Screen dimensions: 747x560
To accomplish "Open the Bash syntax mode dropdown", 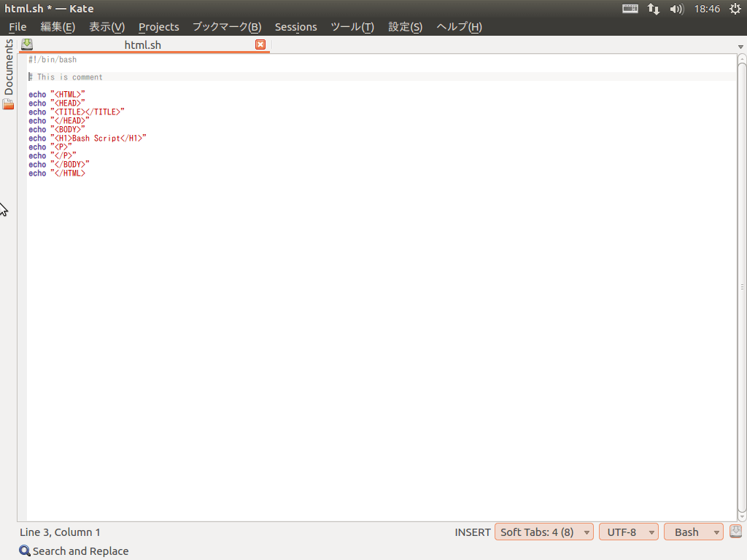I will [694, 532].
